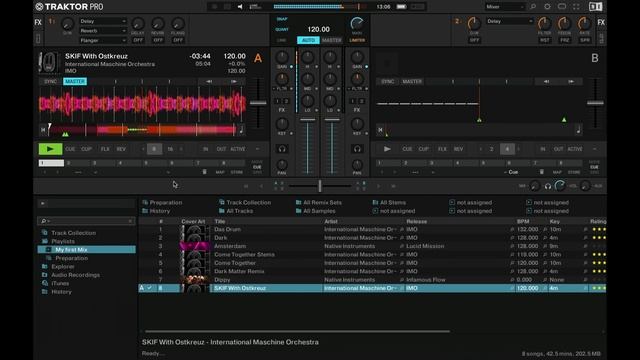The height and width of the screenshot is (360, 640).
Task: Sort track list by BPM column header
Action: tap(523, 221)
